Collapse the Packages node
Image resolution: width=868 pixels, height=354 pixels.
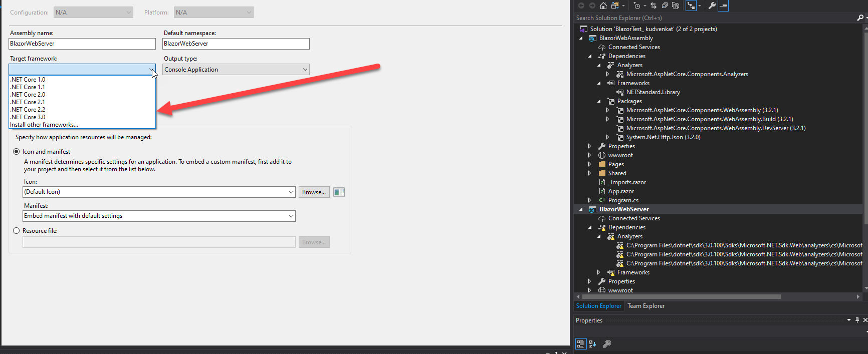pyautogui.click(x=599, y=101)
